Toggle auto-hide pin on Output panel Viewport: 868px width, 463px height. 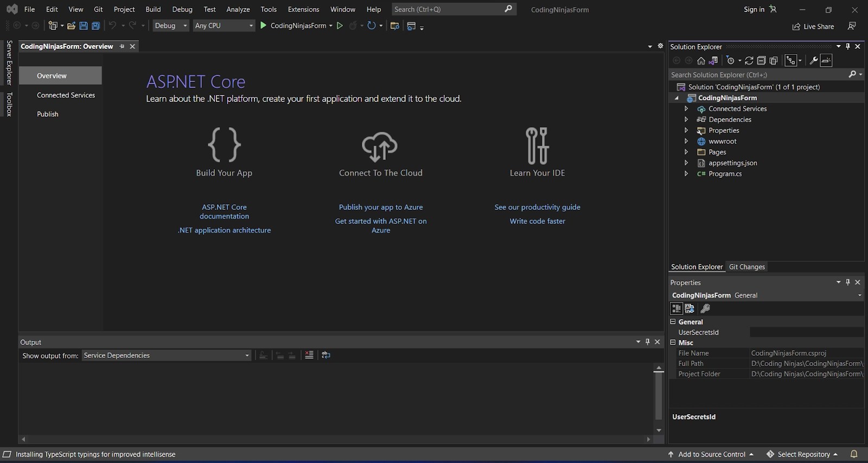coord(647,342)
